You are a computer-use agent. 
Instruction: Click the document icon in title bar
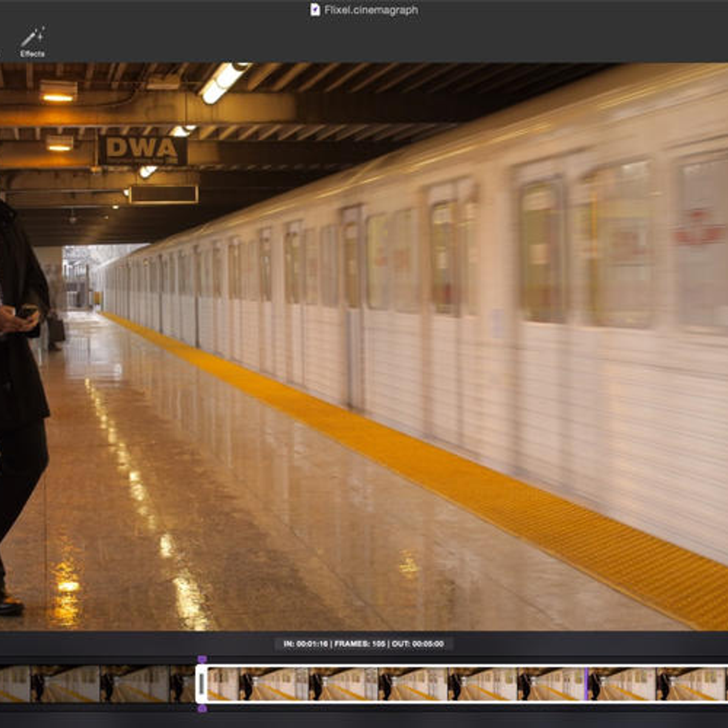click(315, 10)
